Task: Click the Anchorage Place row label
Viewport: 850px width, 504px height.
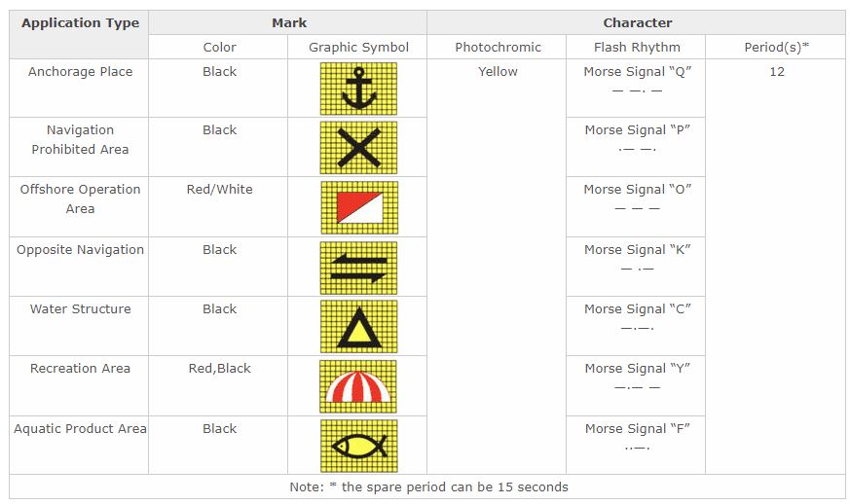Action: point(80,72)
